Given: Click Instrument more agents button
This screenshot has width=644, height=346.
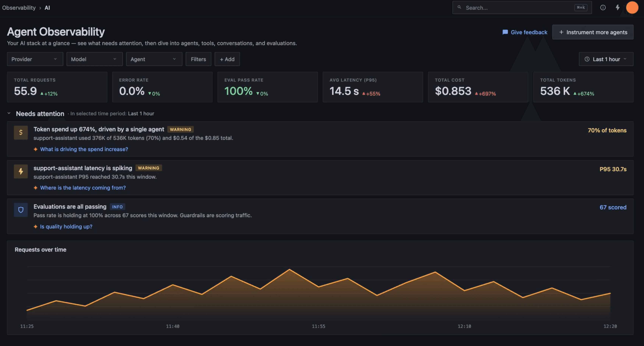Looking at the screenshot, I should tap(593, 32).
